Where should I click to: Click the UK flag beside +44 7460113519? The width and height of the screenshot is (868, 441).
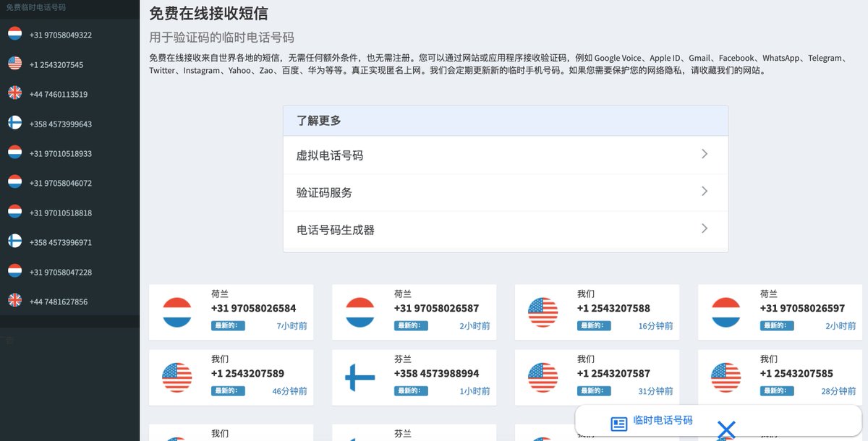pyautogui.click(x=14, y=93)
